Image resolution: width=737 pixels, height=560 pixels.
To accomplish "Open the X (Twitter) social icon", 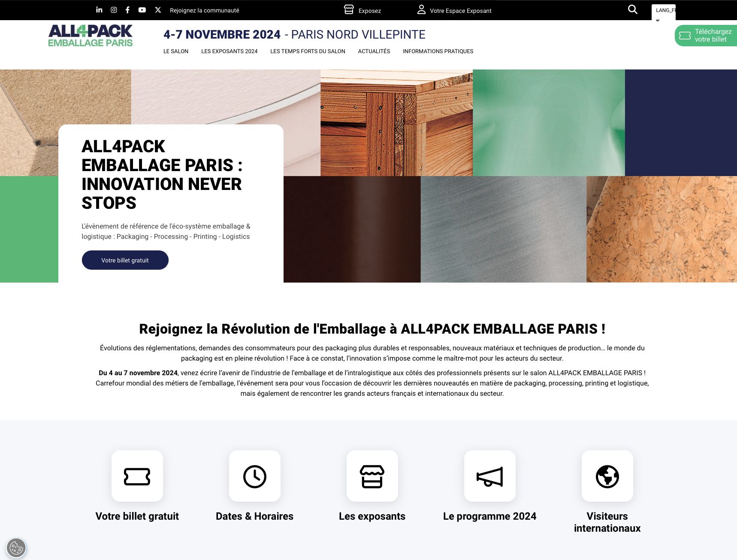I will (158, 10).
